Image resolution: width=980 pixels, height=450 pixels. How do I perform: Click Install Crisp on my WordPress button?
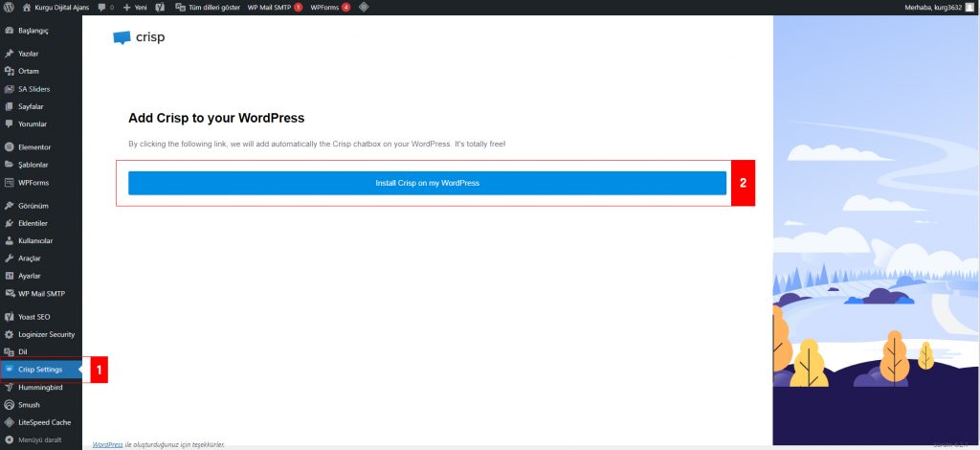428,183
